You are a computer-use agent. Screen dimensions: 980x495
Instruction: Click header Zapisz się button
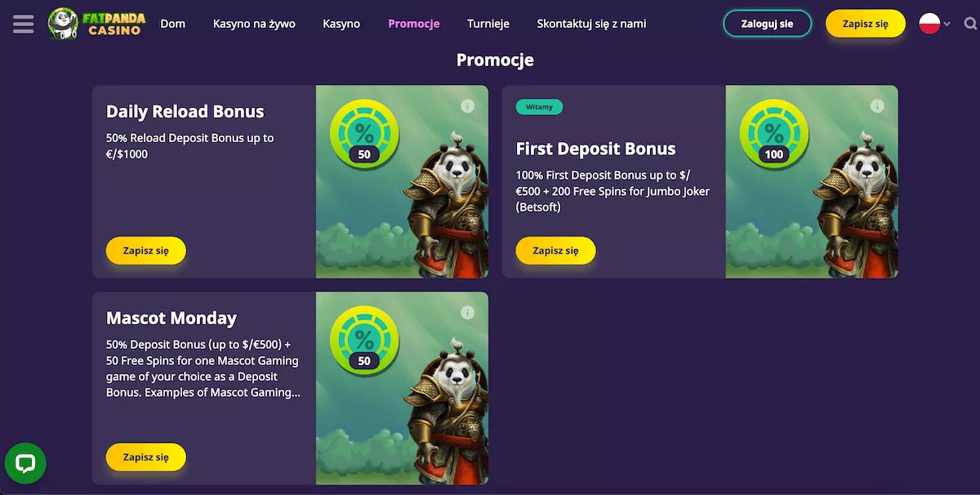click(866, 24)
